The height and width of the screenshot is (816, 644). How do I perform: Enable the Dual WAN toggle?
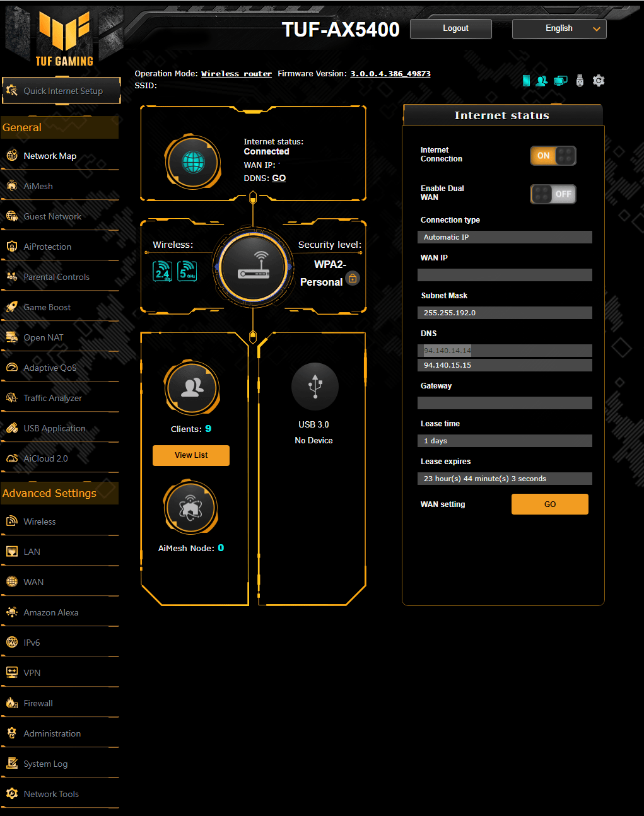[x=553, y=194]
